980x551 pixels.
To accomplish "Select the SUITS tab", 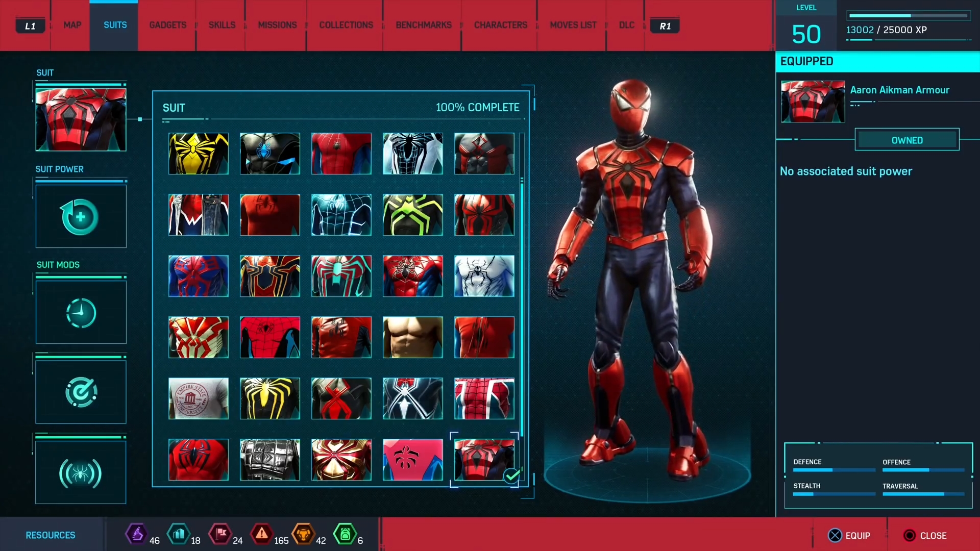I will pos(115,25).
